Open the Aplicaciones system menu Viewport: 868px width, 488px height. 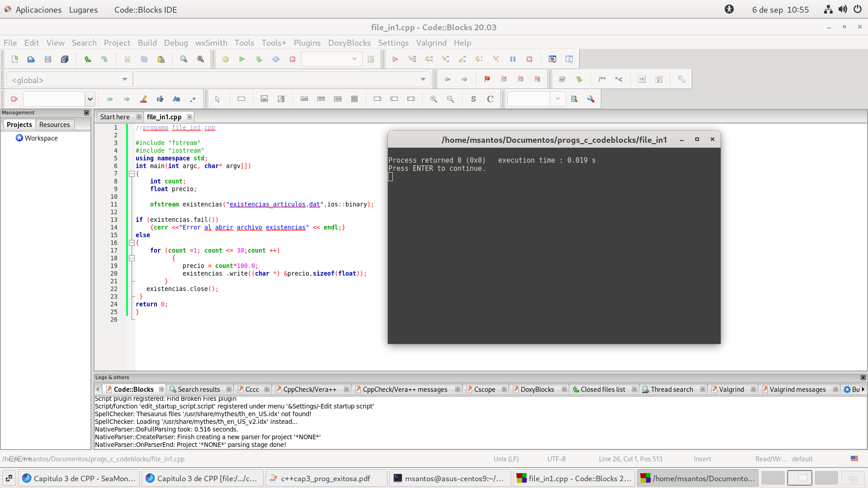[x=38, y=9]
